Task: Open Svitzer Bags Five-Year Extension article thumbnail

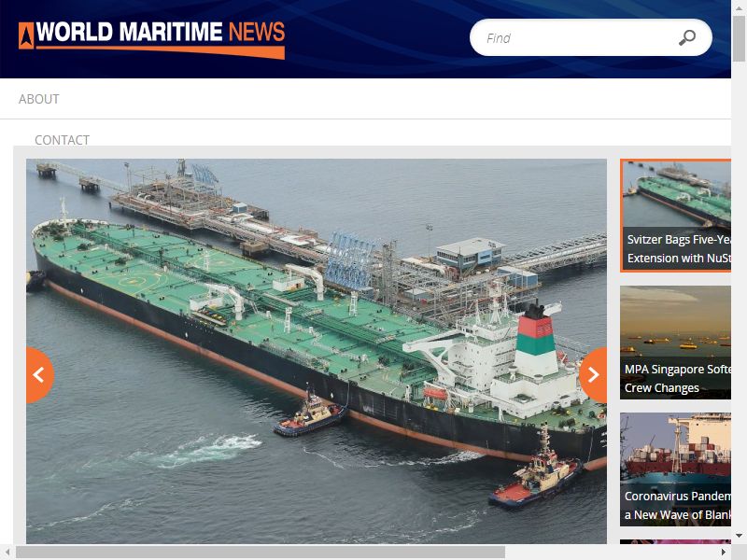Action: 675,216
